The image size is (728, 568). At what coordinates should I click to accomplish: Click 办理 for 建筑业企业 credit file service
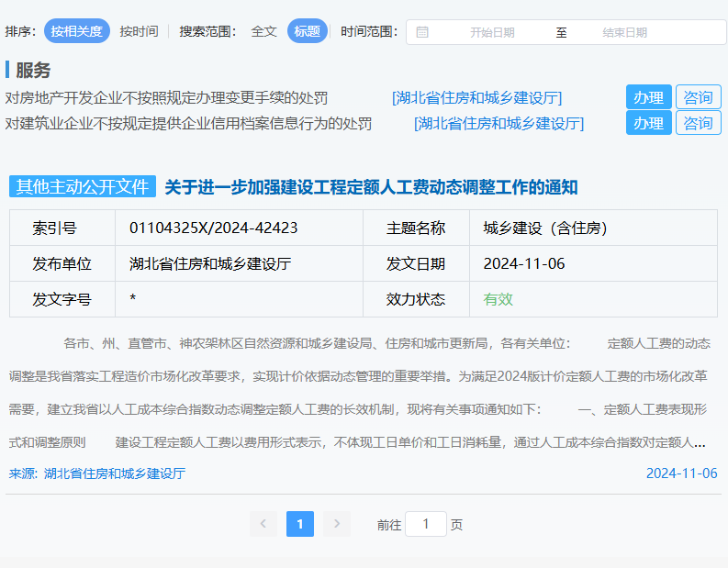click(649, 123)
